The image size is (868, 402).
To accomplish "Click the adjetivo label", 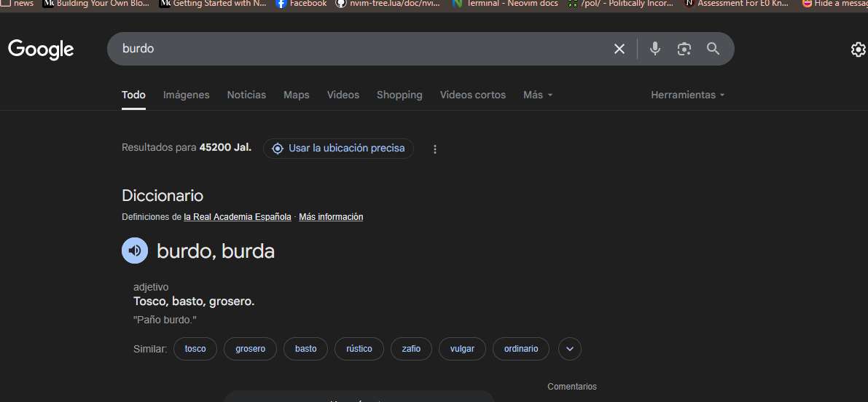I will (x=151, y=287).
